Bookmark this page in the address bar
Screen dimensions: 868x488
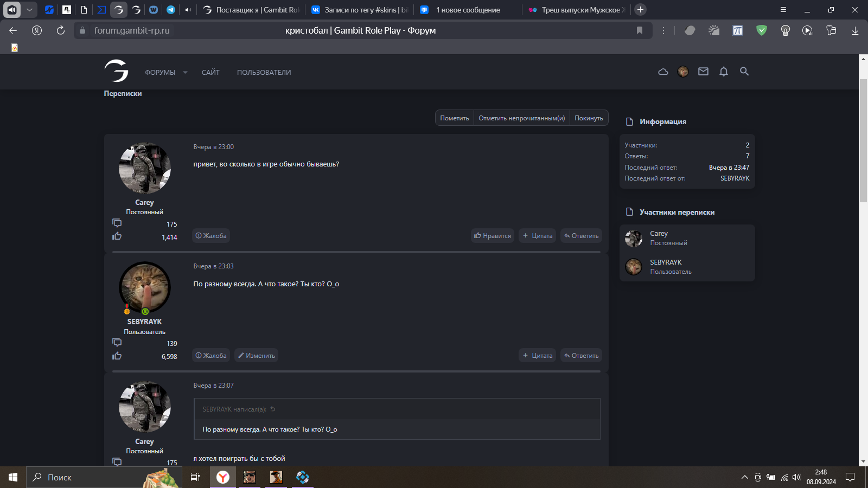tap(640, 30)
